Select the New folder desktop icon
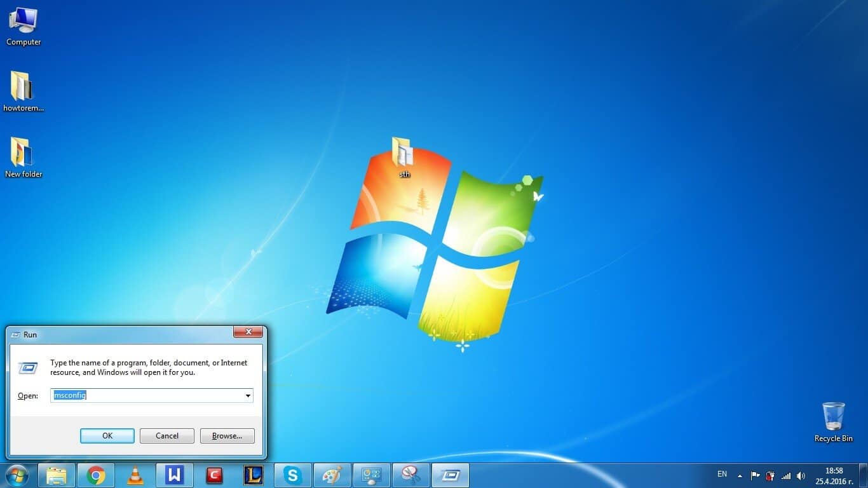This screenshot has width=868, height=488. coord(24,158)
